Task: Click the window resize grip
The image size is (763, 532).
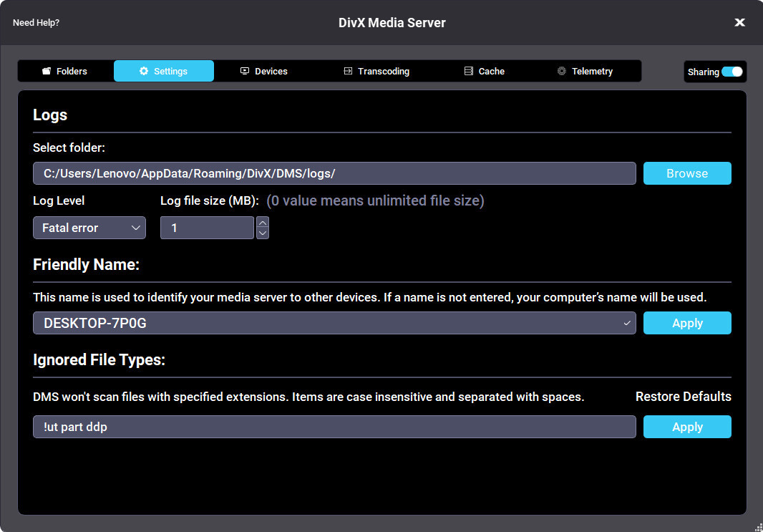Action: click(x=759, y=528)
